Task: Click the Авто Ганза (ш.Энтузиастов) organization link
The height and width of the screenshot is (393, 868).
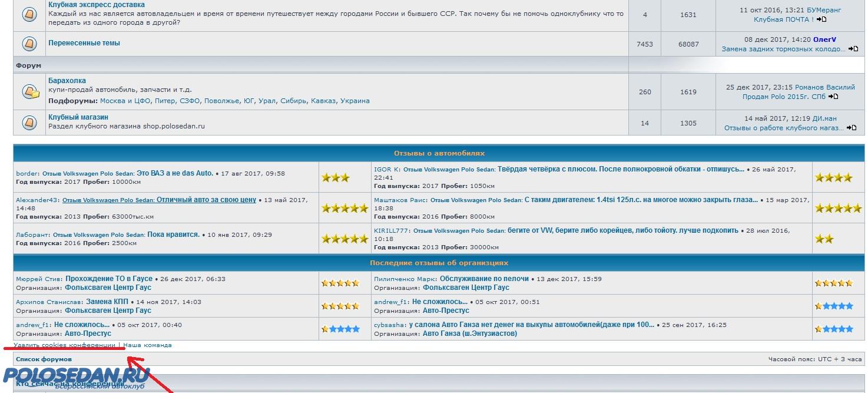Action: coord(470,333)
